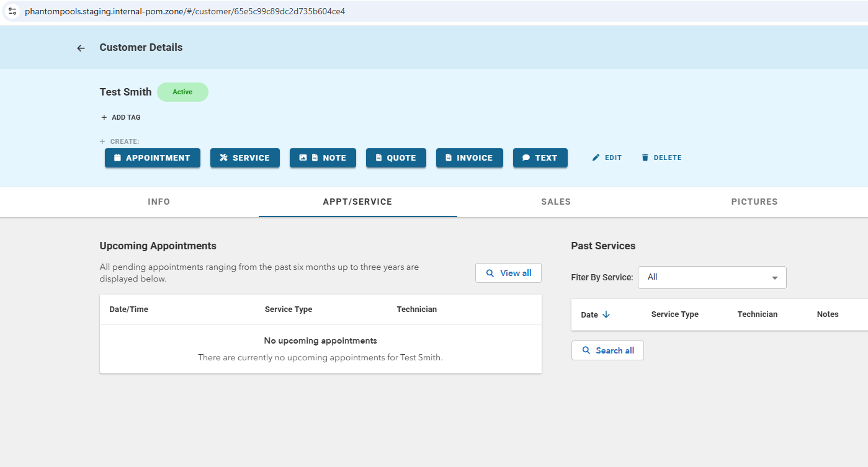This screenshot has height=467, width=868.
Task: Send a Text to the customer
Action: tap(540, 158)
